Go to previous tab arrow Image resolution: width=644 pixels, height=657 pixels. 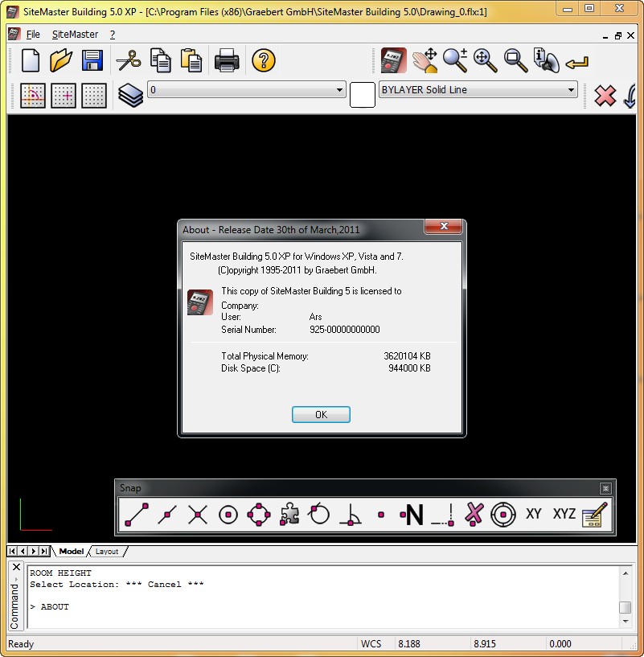click(23, 551)
